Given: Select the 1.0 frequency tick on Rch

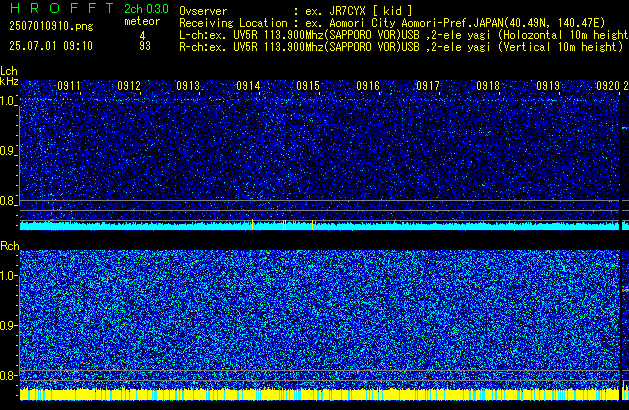Looking at the screenshot, I should [x=8, y=276].
